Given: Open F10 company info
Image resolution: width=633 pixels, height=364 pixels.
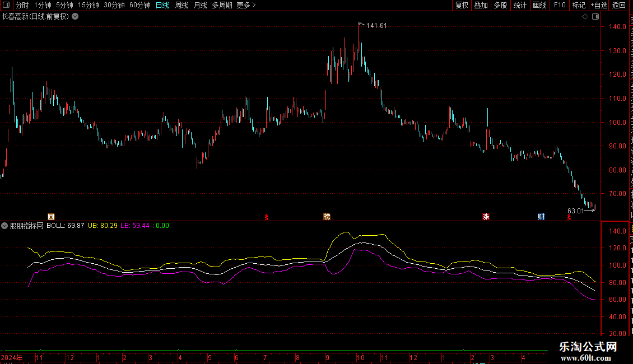Looking at the screenshot, I should click(560, 5).
